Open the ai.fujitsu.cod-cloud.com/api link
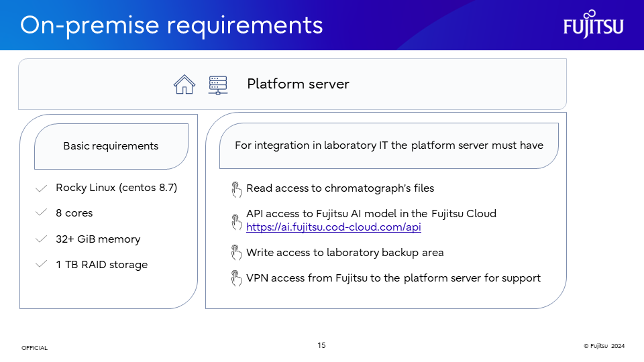Viewport: 644px width, 362px height. click(x=333, y=227)
